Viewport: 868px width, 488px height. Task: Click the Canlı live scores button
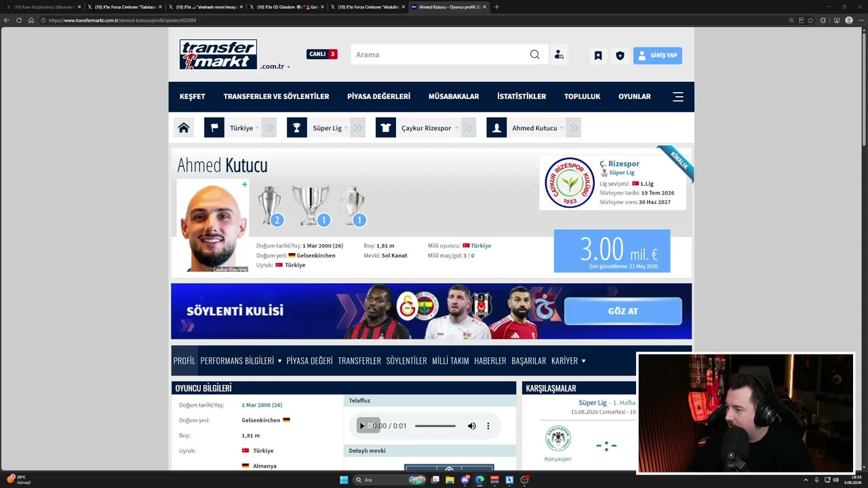coord(321,54)
